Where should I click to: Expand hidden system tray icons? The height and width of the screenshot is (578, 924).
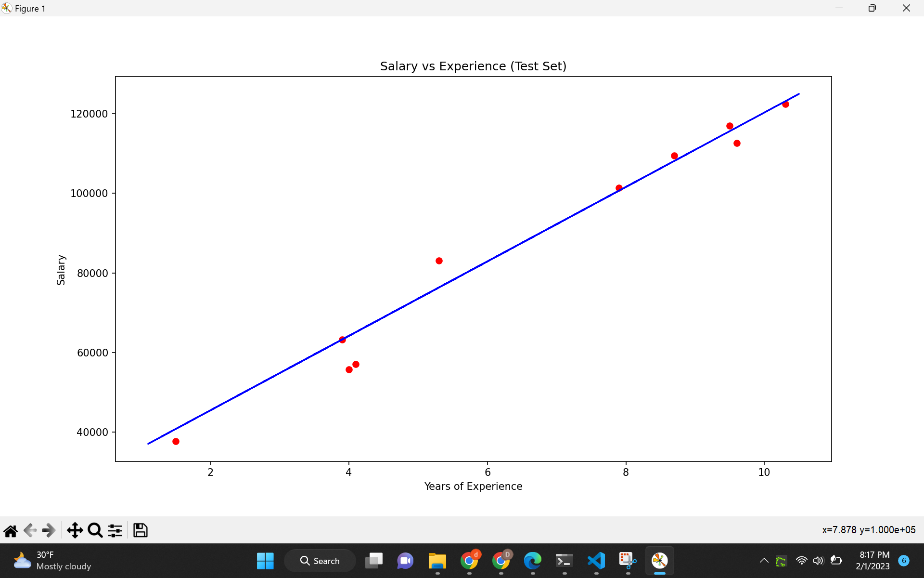(764, 560)
